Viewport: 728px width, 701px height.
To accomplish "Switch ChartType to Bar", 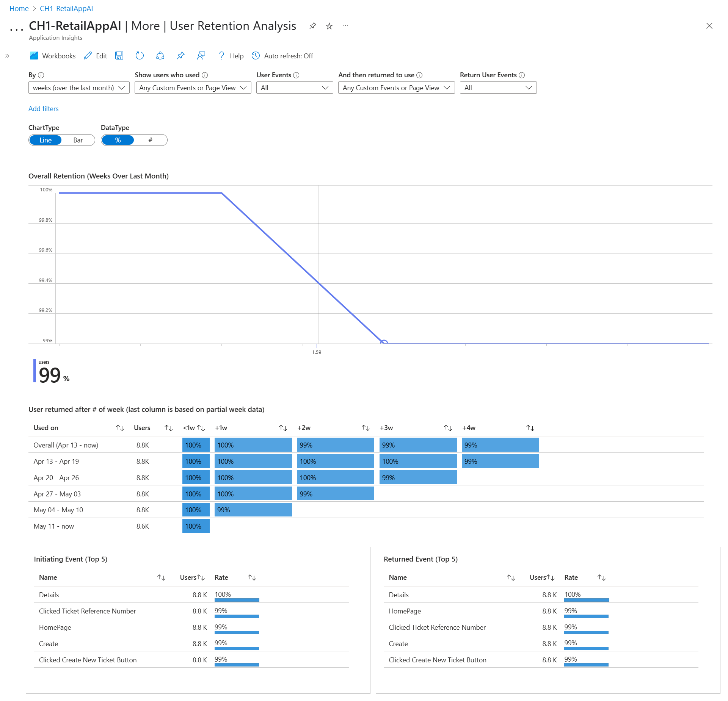I will 78,140.
